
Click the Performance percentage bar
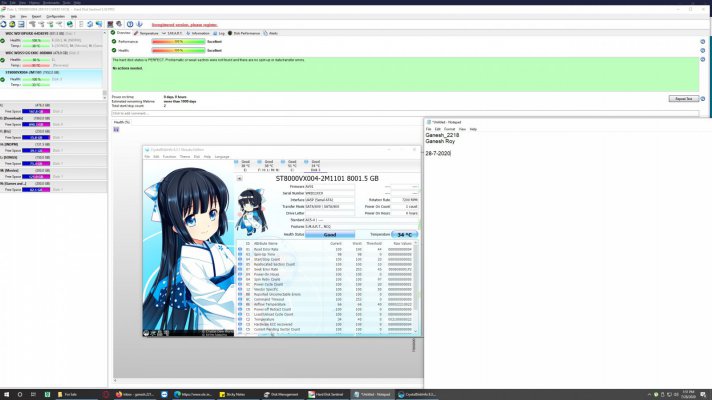coord(178,41)
